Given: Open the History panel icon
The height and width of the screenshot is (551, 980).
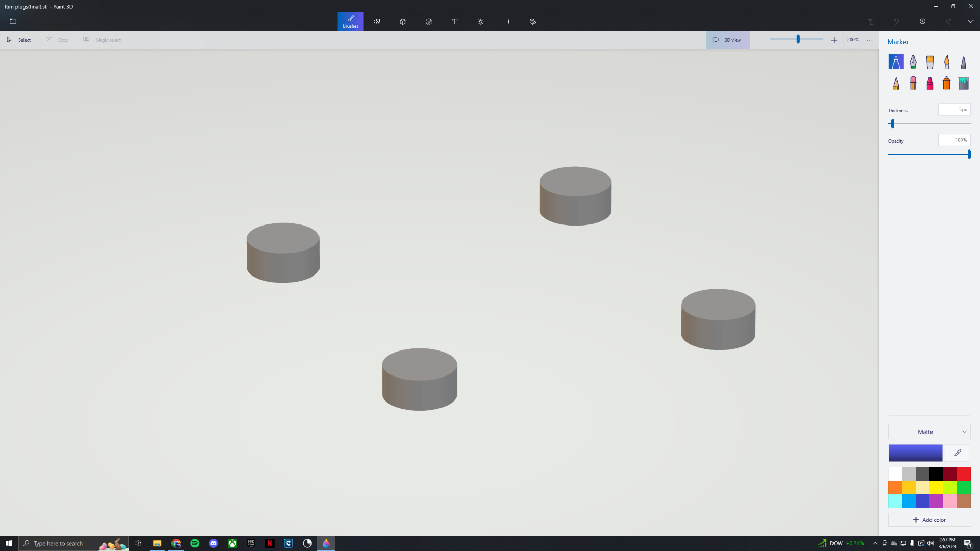Looking at the screenshot, I should click(x=922, y=21).
